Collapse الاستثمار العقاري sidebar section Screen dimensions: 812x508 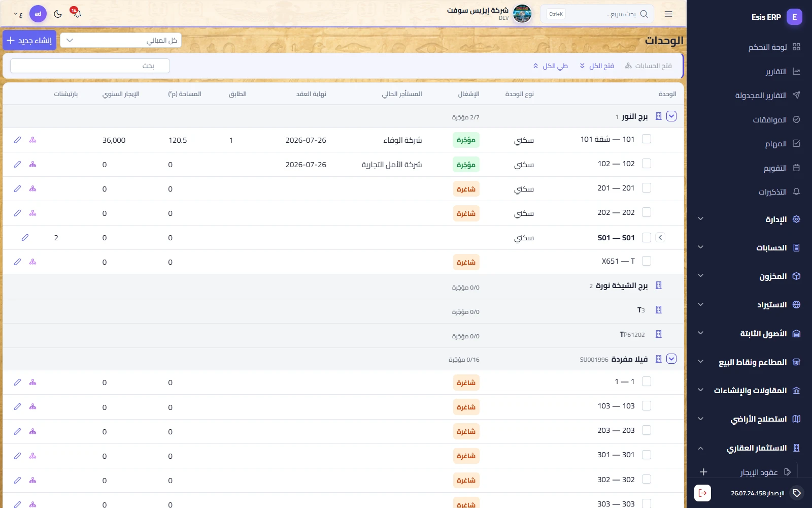(x=749, y=448)
